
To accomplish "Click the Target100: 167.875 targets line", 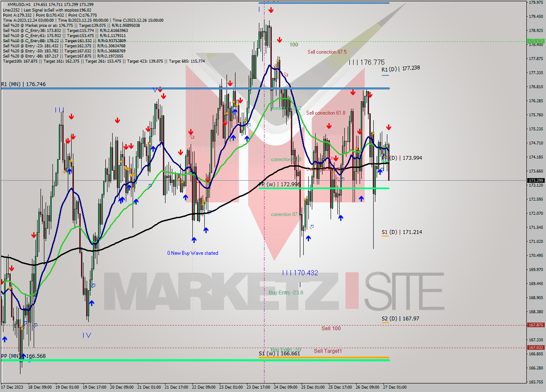I will (x=104, y=61).
